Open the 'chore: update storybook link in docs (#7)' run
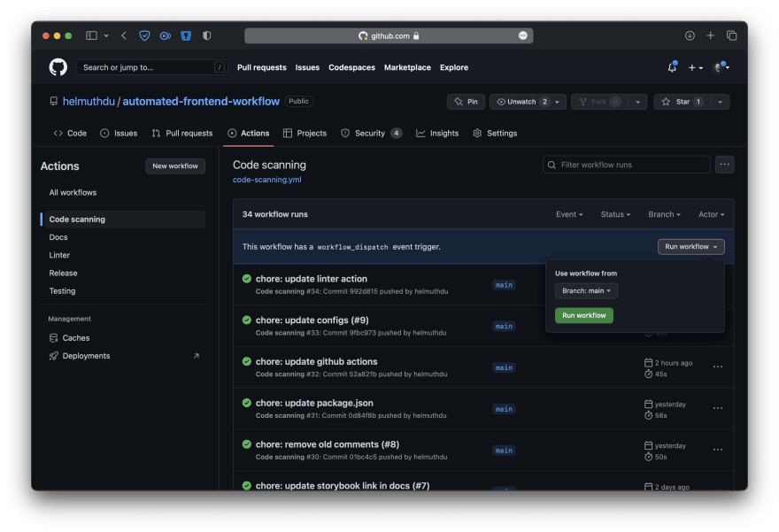The width and height of the screenshot is (779, 532). [x=343, y=485]
